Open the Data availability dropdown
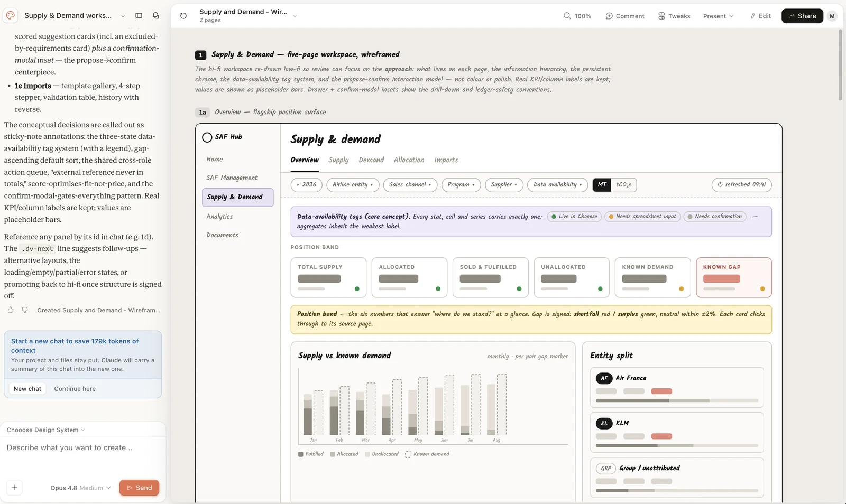This screenshot has width=846, height=504. tap(558, 185)
